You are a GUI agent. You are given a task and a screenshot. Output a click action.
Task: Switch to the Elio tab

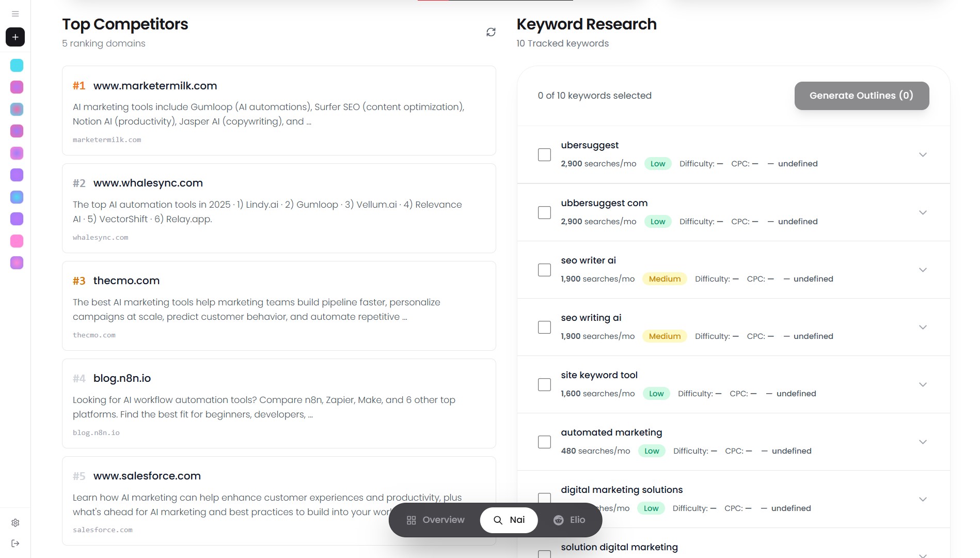[x=570, y=520]
